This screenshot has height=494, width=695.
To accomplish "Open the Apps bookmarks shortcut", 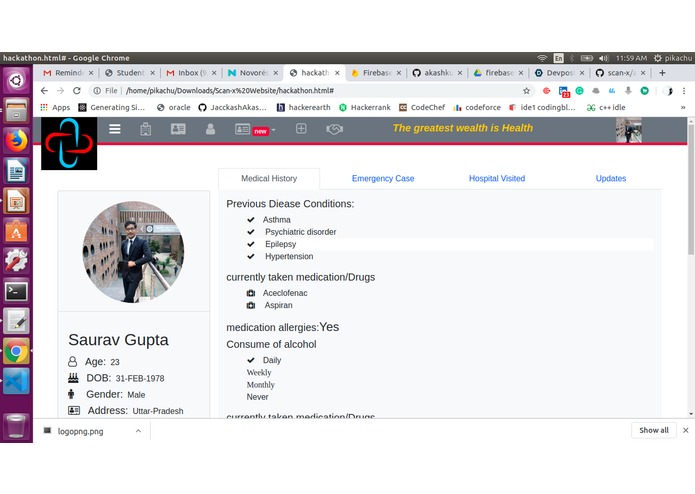I will (x=55, y=107).
